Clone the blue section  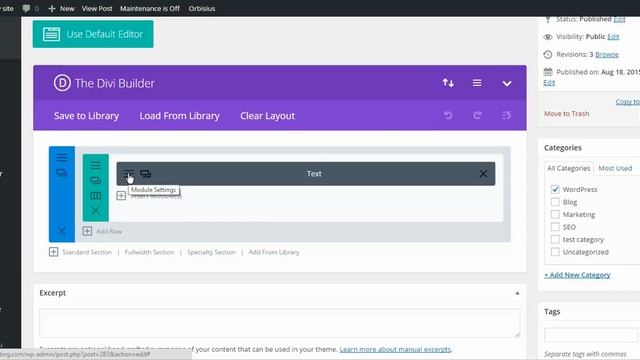[62, 173]
